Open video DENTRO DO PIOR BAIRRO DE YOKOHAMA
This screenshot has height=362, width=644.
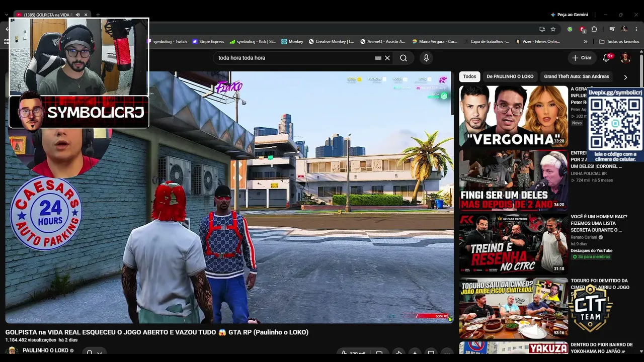(x=601, y=348)
